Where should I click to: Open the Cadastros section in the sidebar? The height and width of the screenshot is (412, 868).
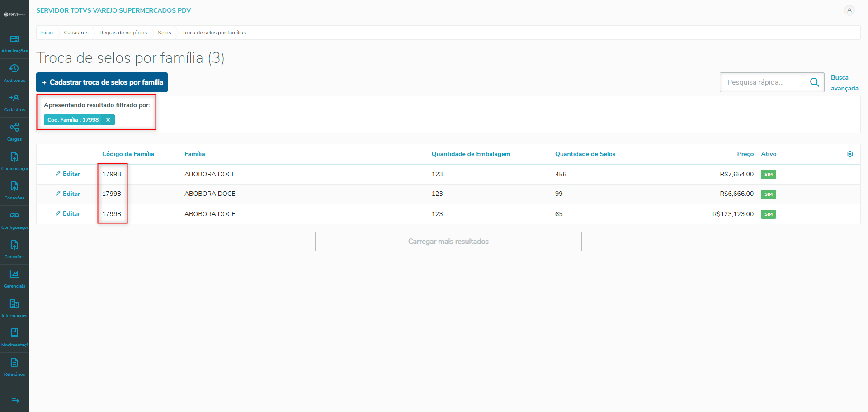click(14, 103)
